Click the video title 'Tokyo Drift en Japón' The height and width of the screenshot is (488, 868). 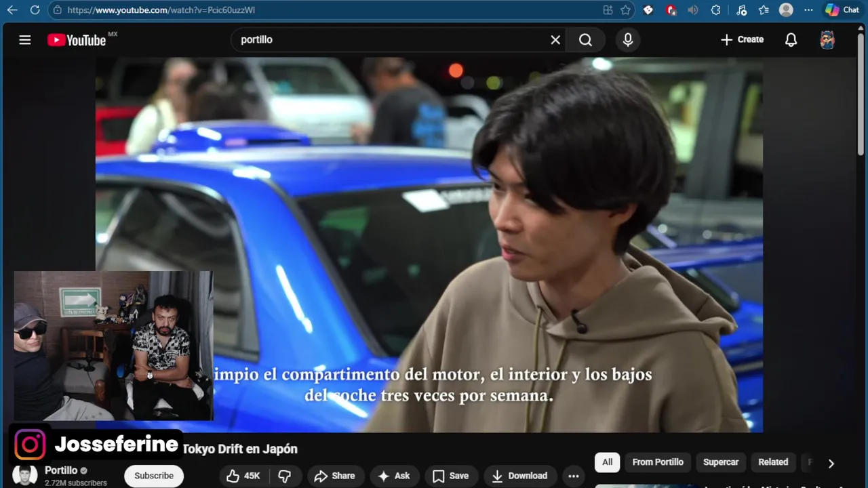click(x=240, y=449)
